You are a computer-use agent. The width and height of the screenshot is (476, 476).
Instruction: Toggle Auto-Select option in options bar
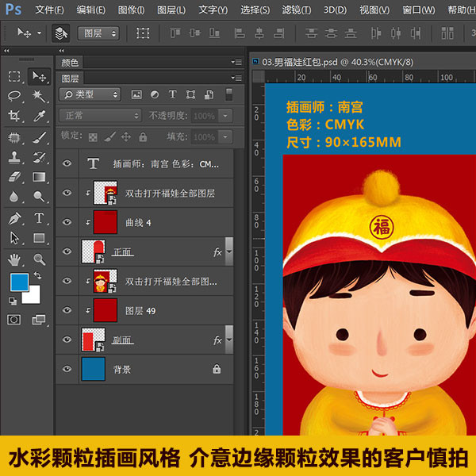61,33
